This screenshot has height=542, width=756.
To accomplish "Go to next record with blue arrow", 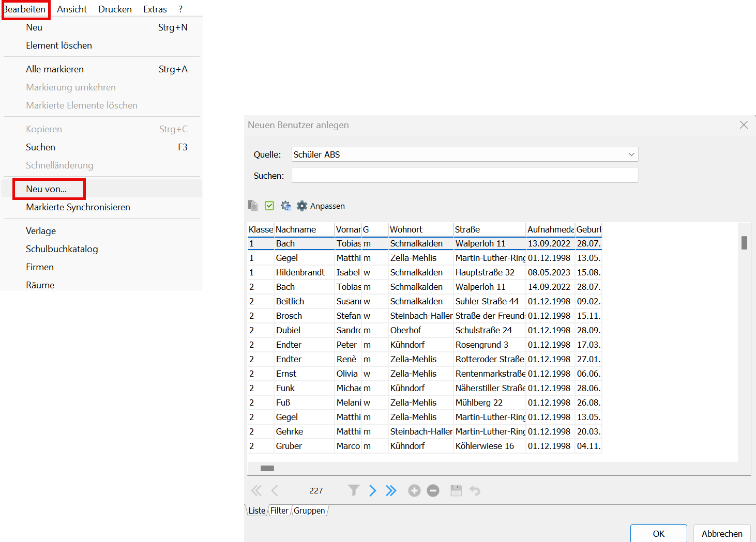I will pos(373,490).
